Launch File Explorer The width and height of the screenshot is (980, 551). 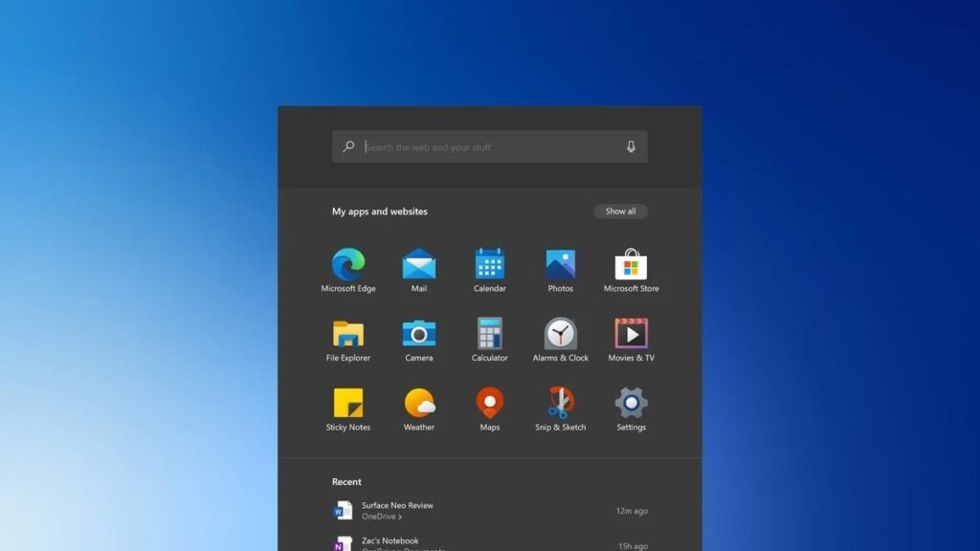pyautogui.click(x=348, y=336)
